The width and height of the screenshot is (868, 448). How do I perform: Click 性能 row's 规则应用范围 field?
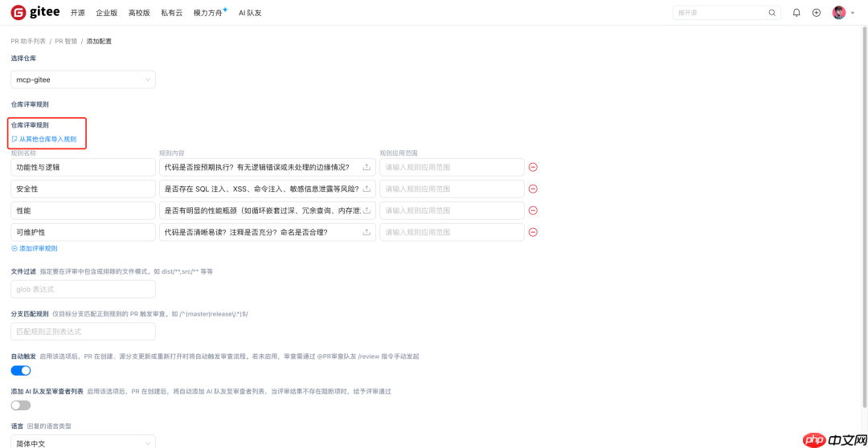click(x=452, y=210)
